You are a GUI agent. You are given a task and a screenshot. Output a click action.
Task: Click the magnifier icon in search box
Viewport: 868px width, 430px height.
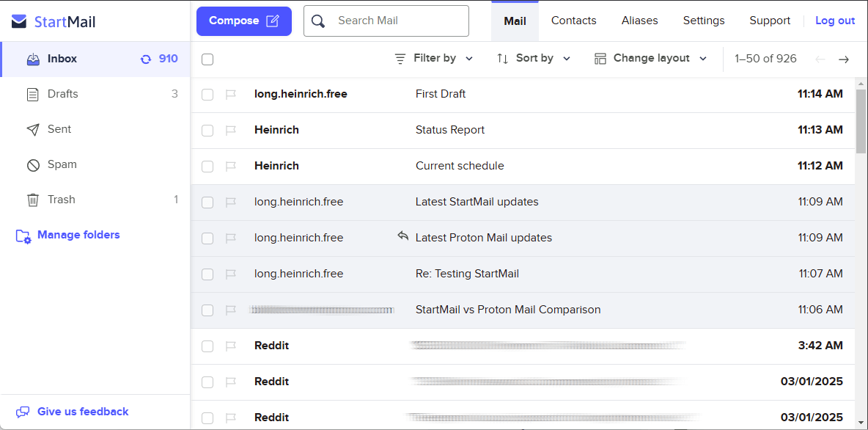tap(317, 21)
